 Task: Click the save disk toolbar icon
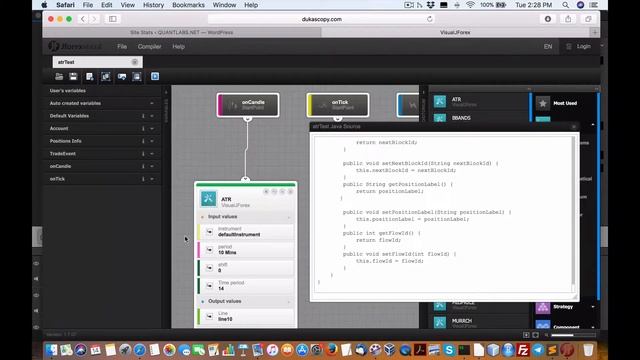pos(73,76)
